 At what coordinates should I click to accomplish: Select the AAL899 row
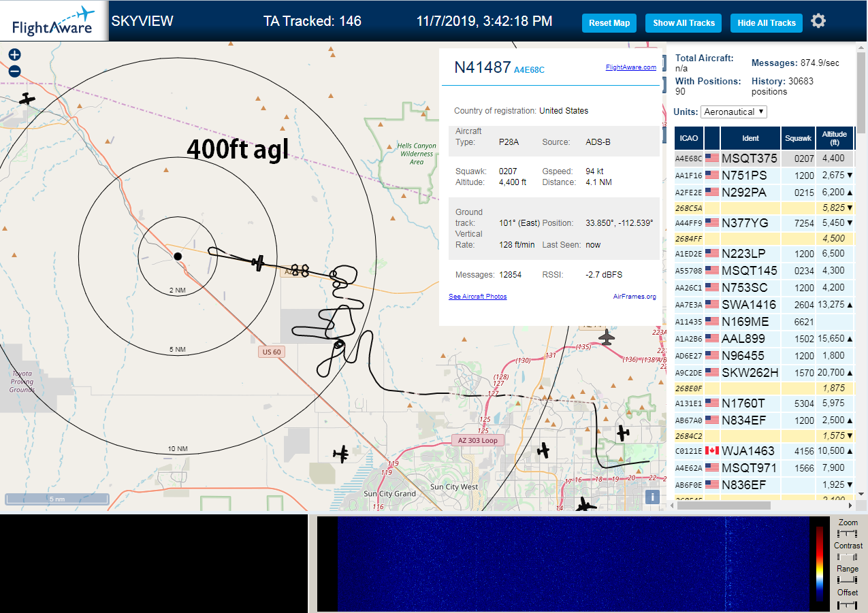pyautogui.click(x=765, y=338)
